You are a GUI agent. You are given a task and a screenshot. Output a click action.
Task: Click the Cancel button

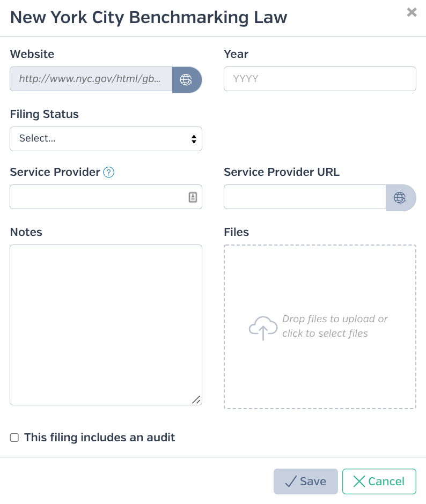coord(379,481)
